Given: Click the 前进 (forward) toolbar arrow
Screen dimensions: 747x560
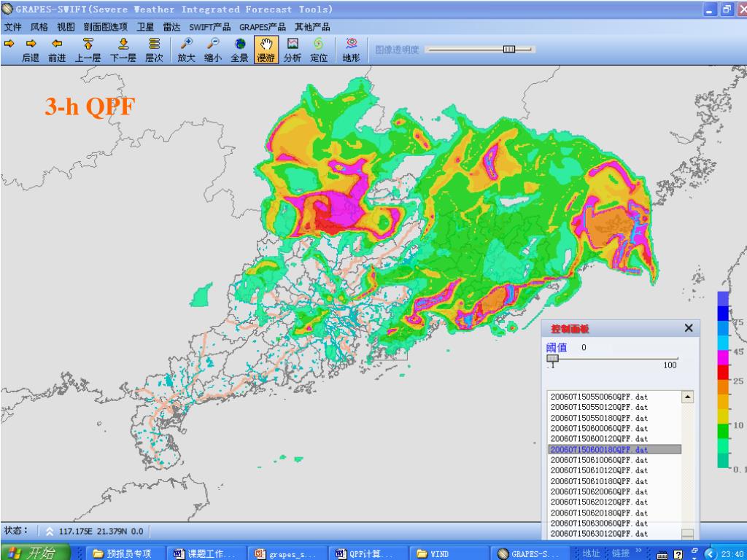Looking at the screenshot, I should (57, 50).
